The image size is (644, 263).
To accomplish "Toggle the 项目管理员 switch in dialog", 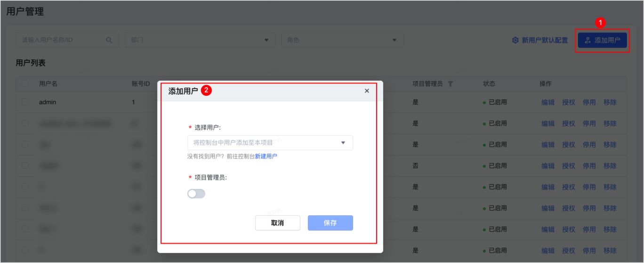I will [196, 194].
